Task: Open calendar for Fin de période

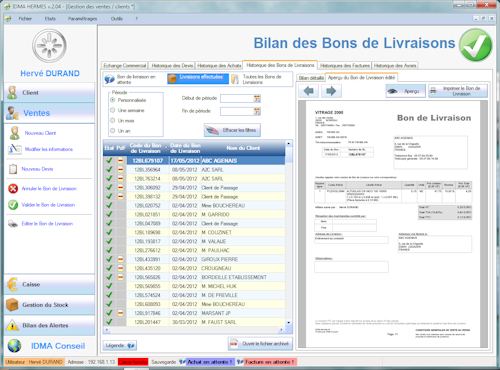Action: coord(257,111)
